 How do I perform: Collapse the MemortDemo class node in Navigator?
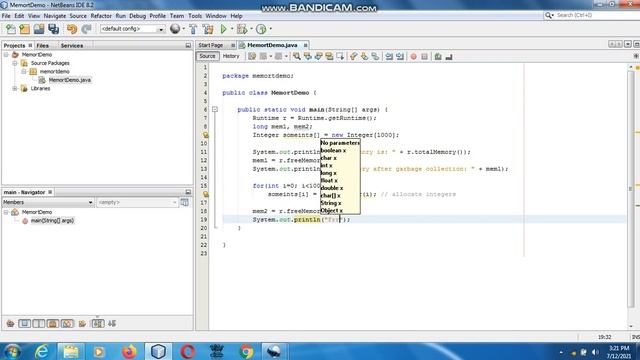[x=6, y=212]
